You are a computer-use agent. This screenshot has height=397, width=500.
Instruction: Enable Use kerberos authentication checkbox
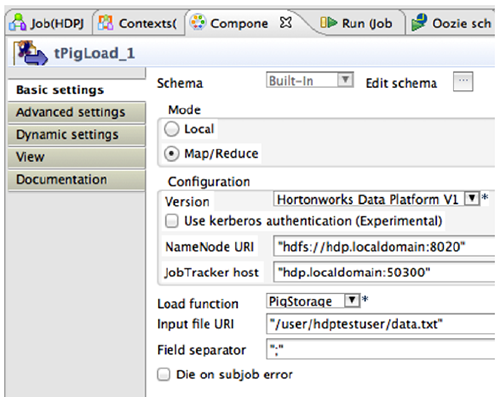coord(172,221)
